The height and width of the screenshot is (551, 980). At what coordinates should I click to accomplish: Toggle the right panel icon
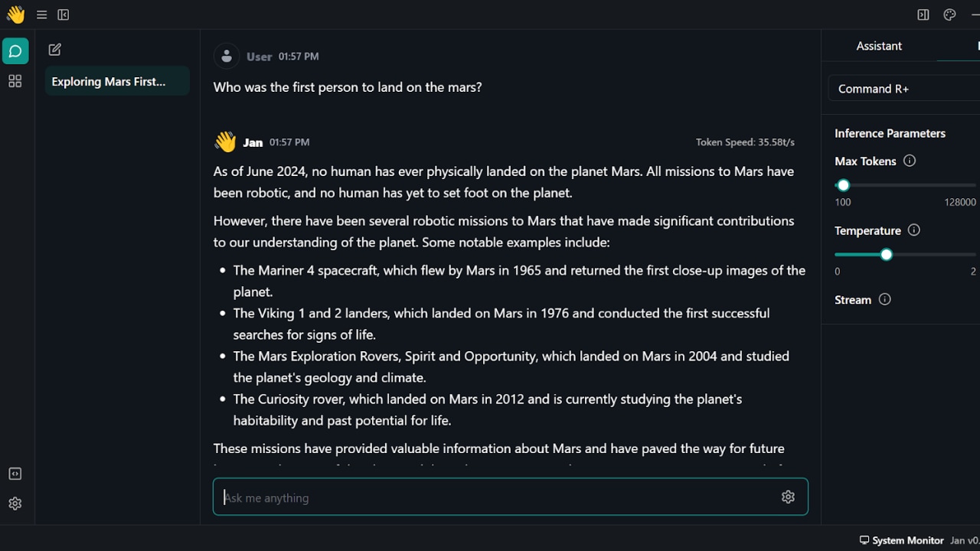tap(923, 15)
